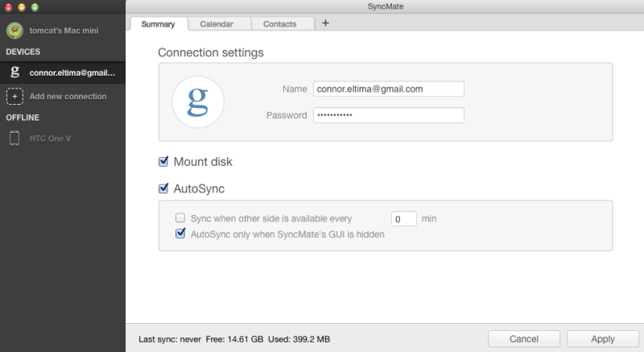Click the Apply button
Viewport: 644px width, 352px height.
(602, 339)
